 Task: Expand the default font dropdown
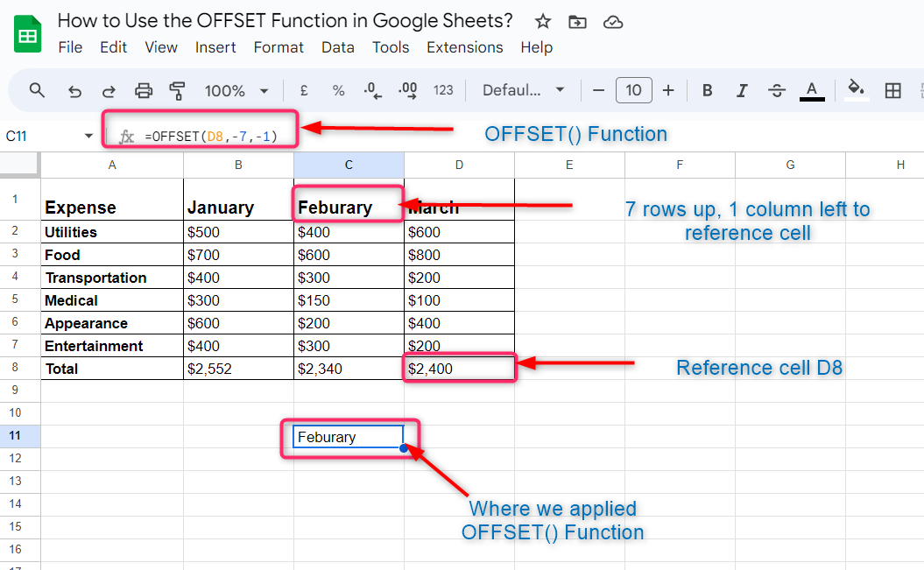coord(524,90)
